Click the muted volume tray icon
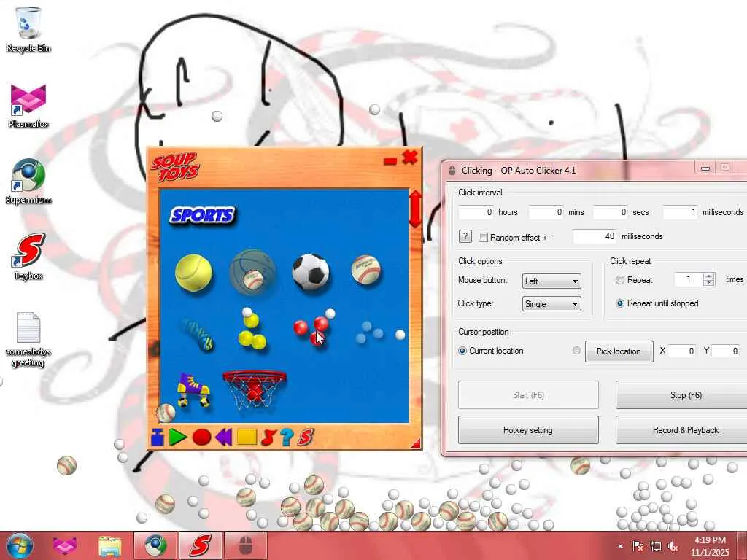The width and height of the screenshot is (747, 560). (673, 546)
